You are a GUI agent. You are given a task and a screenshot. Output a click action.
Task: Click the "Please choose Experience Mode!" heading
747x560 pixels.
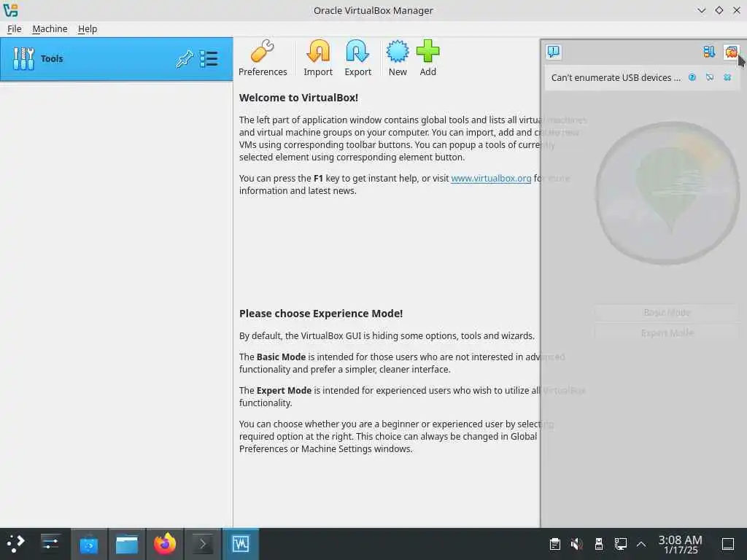(x=321, y=314)
